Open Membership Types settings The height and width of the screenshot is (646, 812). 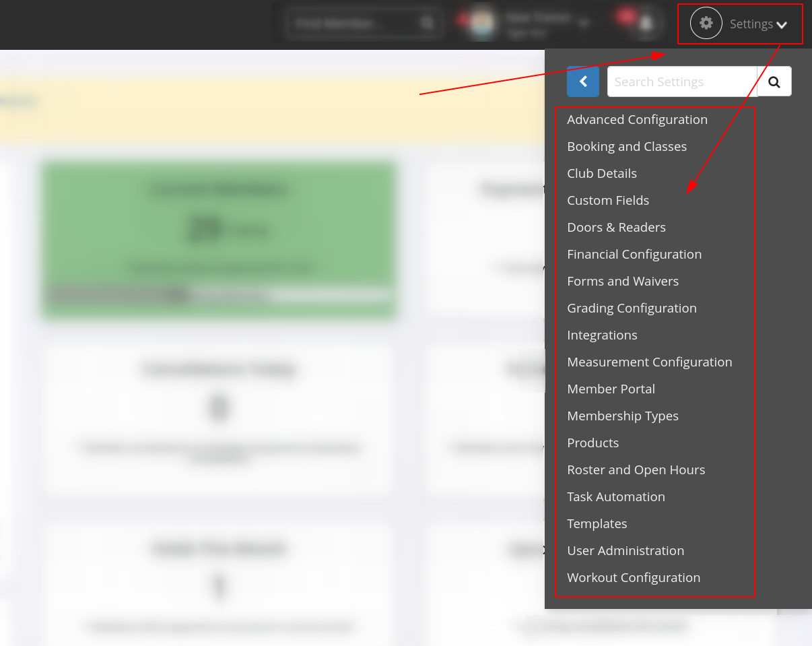pos(623,416)
